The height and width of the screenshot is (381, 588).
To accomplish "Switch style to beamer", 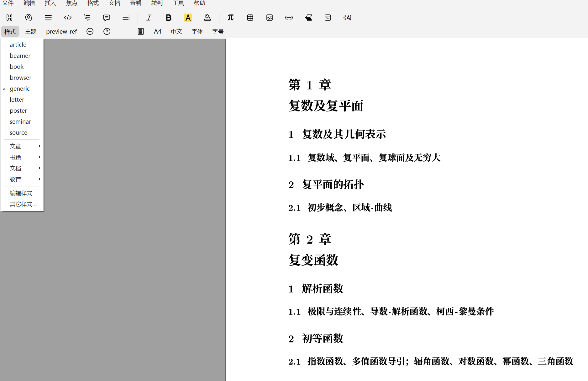I will (x=20, y=56).
